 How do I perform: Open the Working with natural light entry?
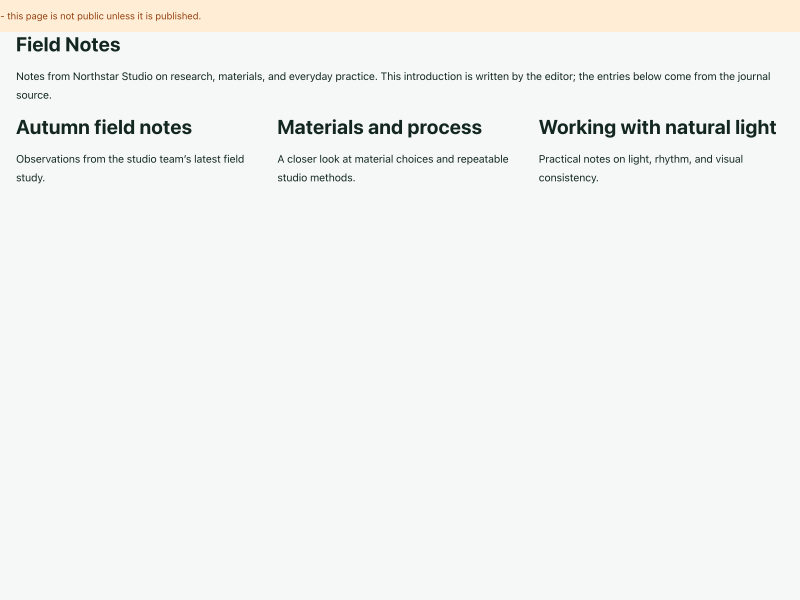click(x=658, y=128)
